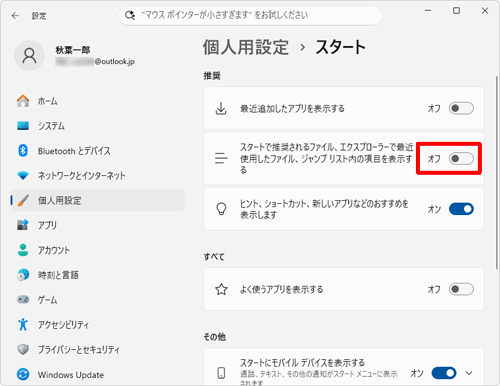Image resolution: width=500 pixels, height=386 pixels.
Task: Click the Bluetooth icon in sidebar
Action: point(23,151)
